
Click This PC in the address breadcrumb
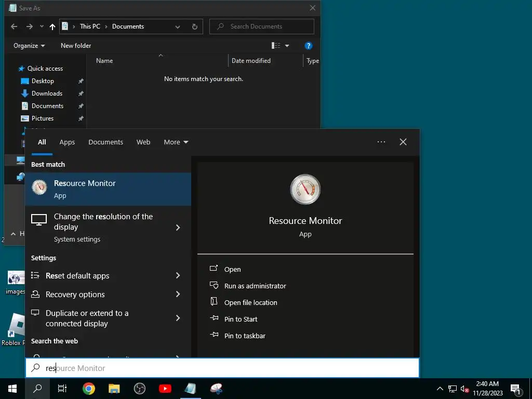pos(90,26)
